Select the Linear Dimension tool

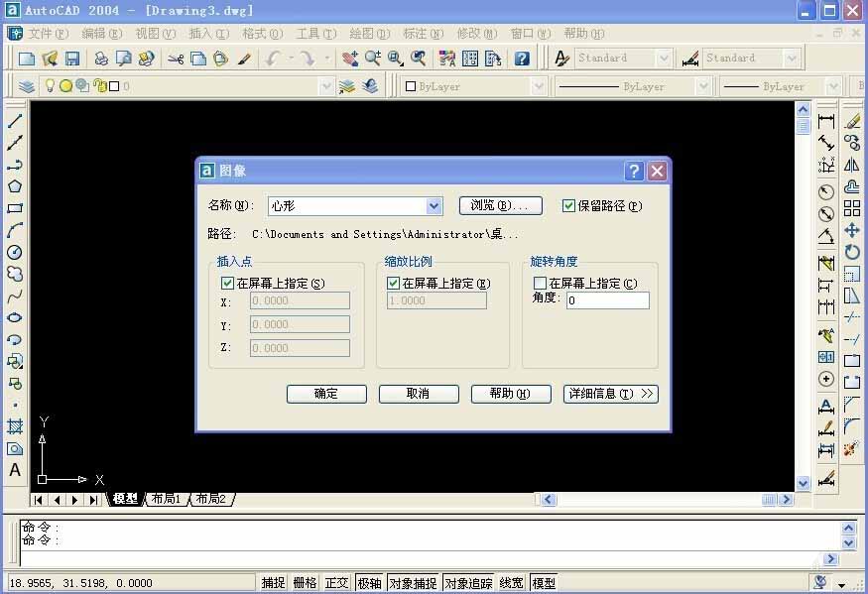(x=826, y=120)
